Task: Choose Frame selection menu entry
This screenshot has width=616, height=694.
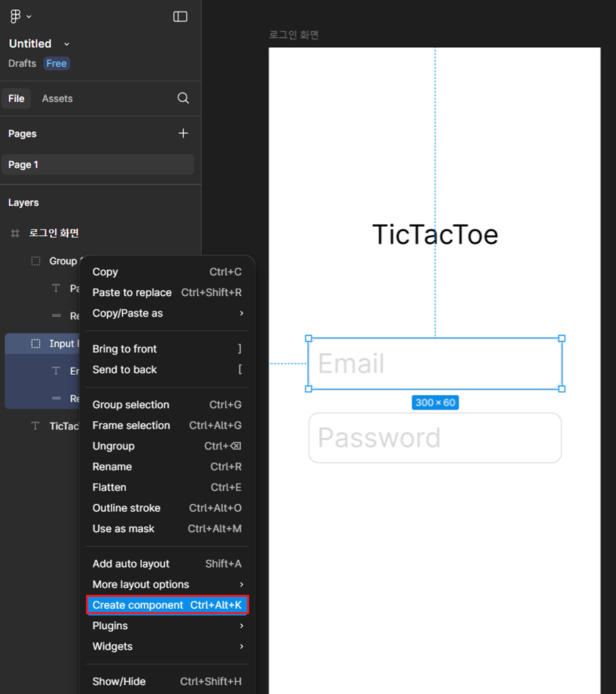Action: 167,425
